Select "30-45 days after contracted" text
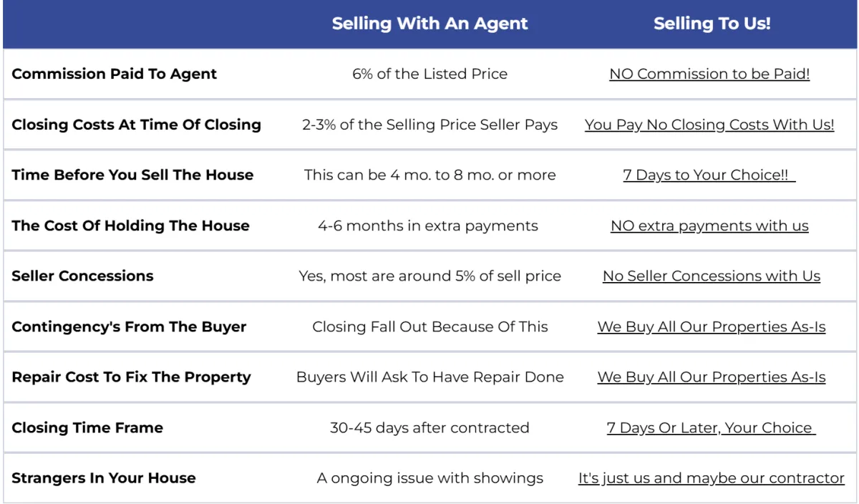The width and height of the screenshot is (859, 504). pos(429,427)
